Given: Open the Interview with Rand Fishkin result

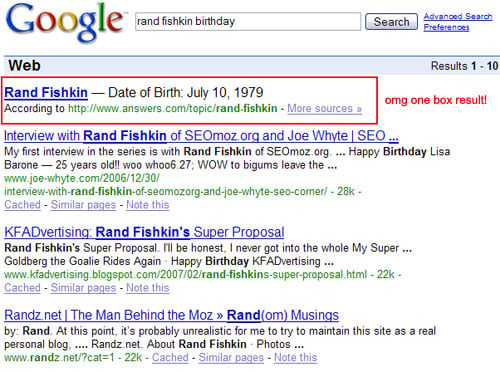Looking at the screenshot, I should click(201, 136).
